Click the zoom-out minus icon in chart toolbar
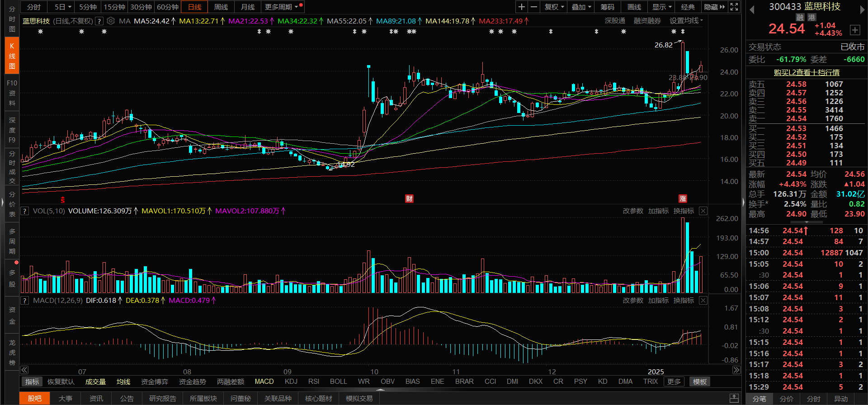868x405 pixels. tap(534, 7)
